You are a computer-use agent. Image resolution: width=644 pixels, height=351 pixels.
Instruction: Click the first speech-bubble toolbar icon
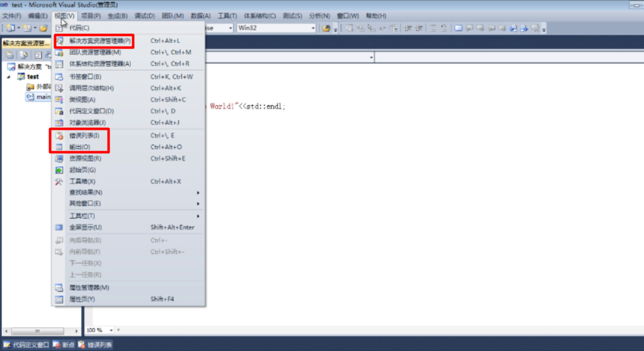[470, 28]
